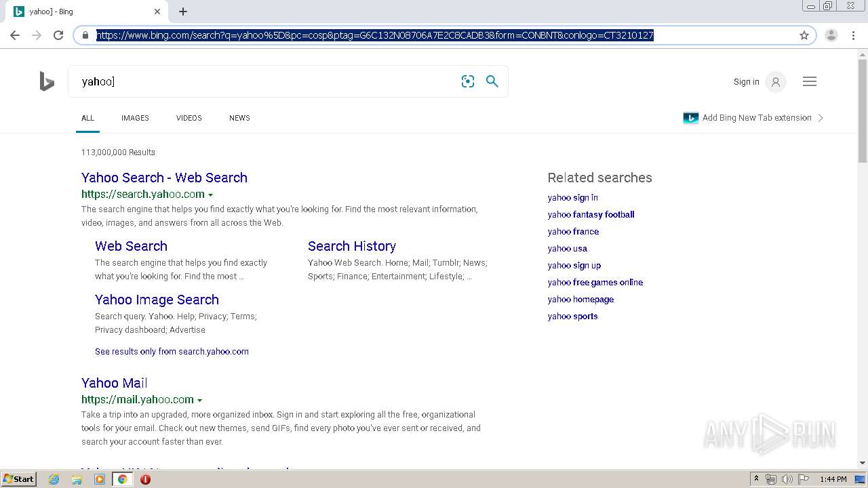Search related: yahoo free games online
868x488 pixels.
click(x=595, y=282)
